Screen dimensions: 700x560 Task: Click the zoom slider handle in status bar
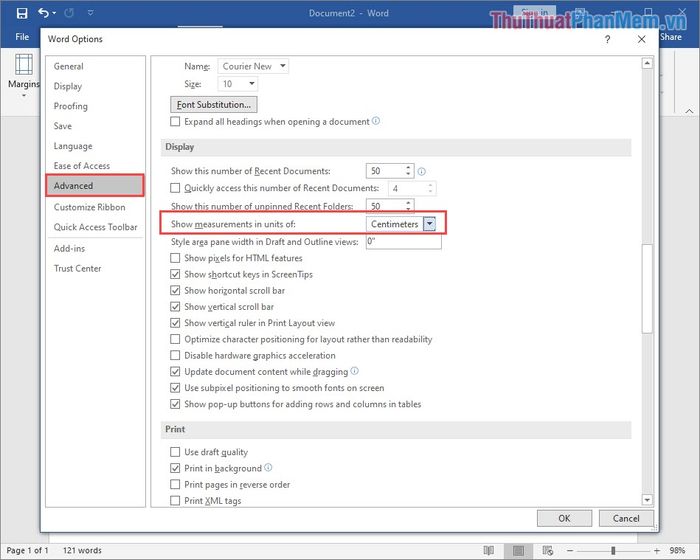(x=613, y=551)
